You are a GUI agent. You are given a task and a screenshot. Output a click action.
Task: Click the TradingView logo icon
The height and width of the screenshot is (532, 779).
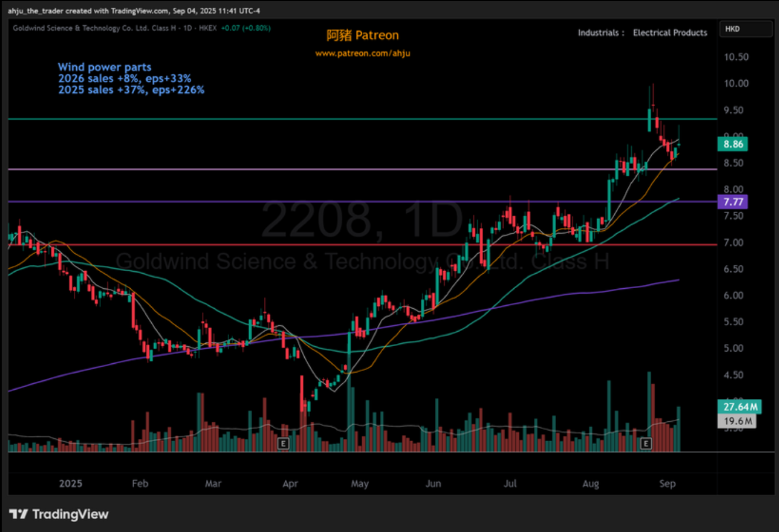click(18, 514)
